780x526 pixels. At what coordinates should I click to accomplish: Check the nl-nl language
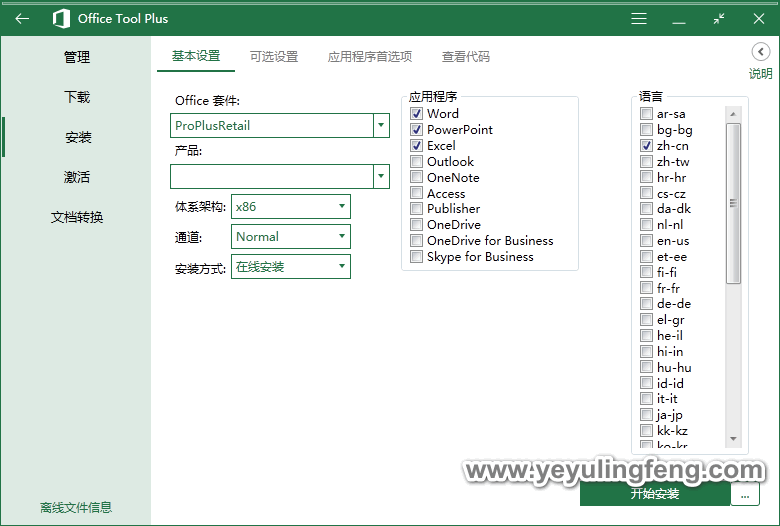click(x=646, y=224)
